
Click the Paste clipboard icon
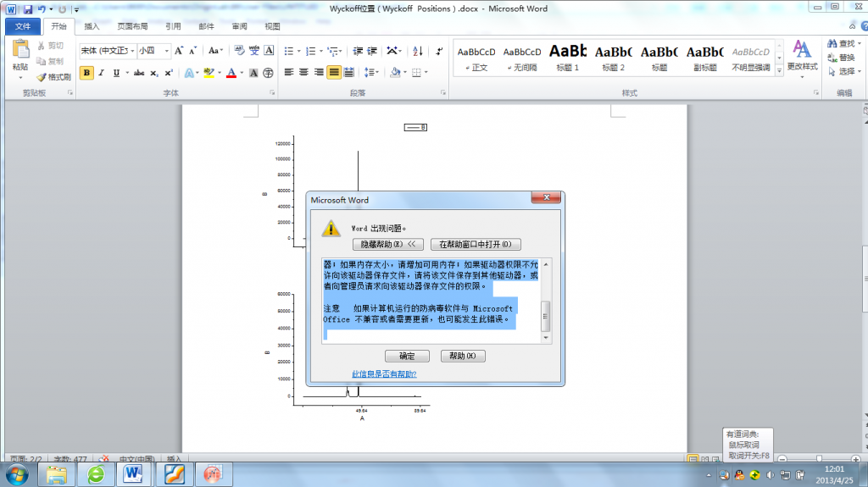coord(20,49)
